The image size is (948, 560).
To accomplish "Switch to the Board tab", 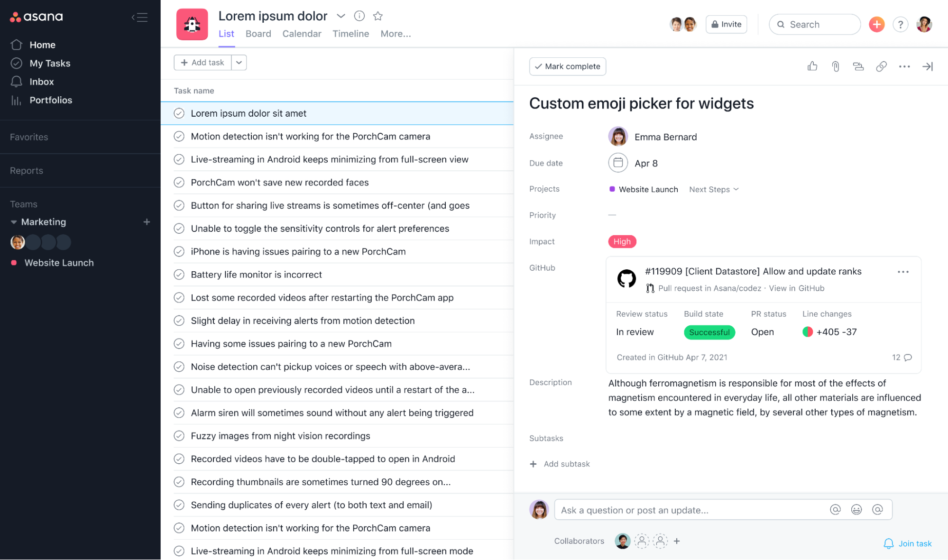I will click(x=258, y=33).
